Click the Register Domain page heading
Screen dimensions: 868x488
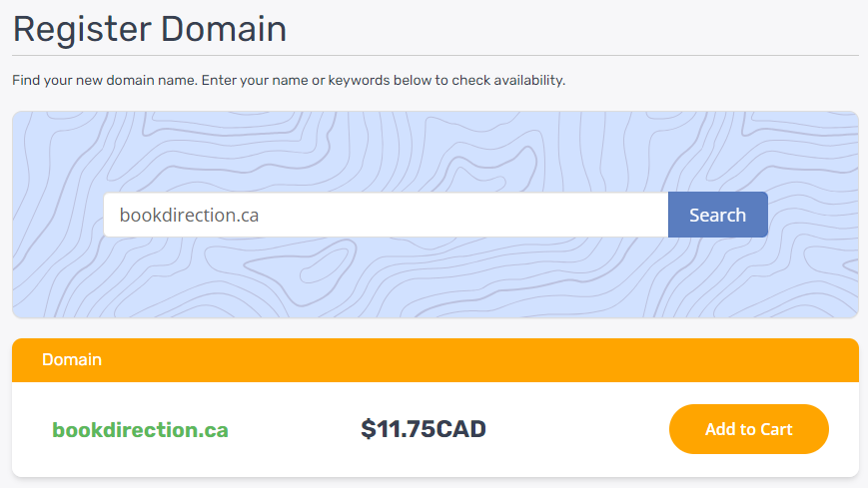pyautogui.click(x=150, y=29)
